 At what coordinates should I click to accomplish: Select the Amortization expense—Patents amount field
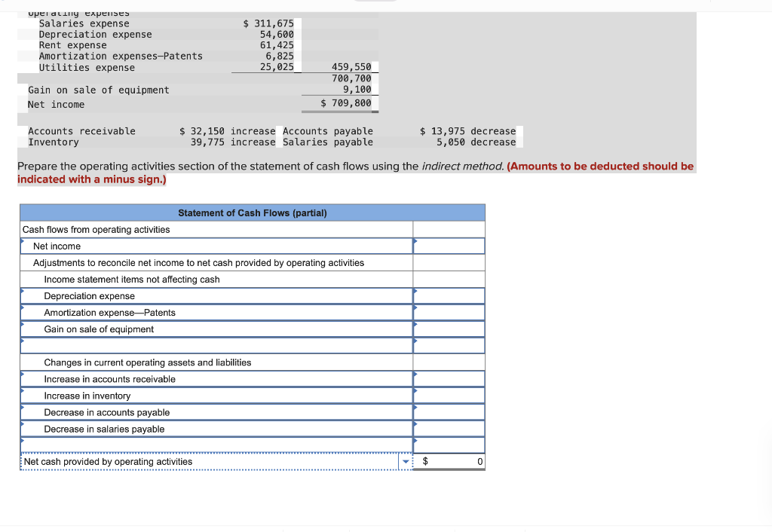click(x=449, y=312)
